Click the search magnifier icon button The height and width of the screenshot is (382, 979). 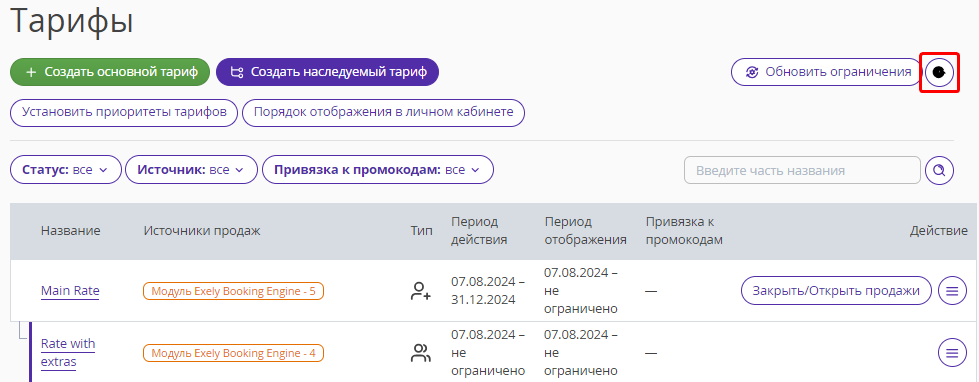[x=939, y=170]
